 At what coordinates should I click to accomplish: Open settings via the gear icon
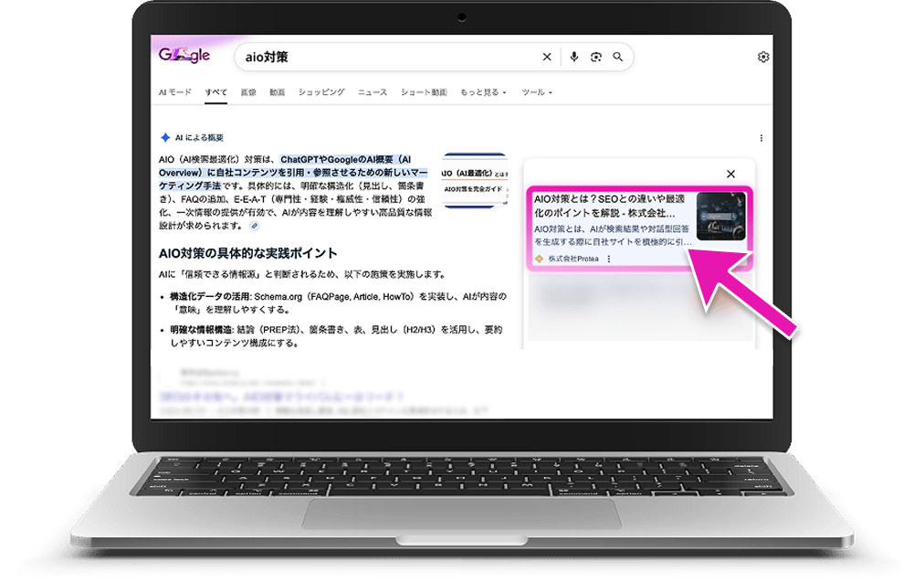click(763, 57)
